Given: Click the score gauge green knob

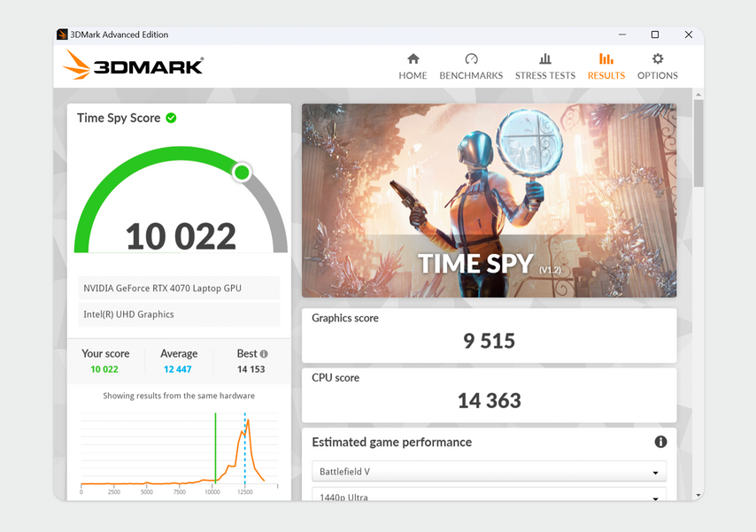Looking at the screenshot, I should [242, 173].
